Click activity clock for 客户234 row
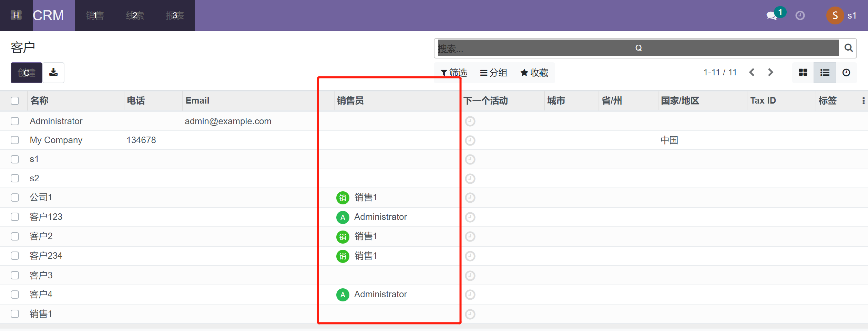Viewport: 868px width, 331px height. coord(470,256)
